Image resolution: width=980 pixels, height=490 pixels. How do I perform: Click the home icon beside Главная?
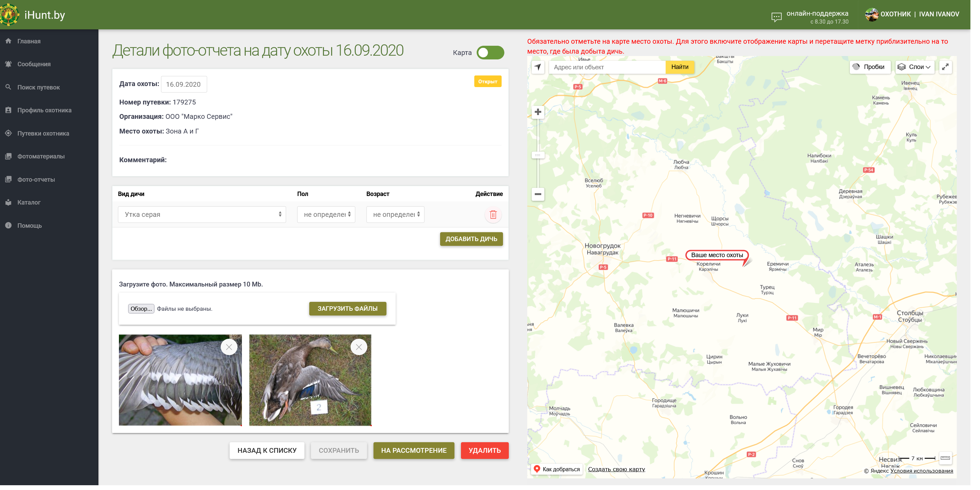8,41
